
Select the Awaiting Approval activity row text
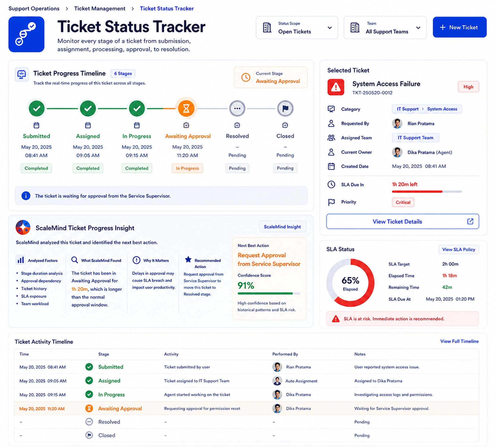coord(120,408)
